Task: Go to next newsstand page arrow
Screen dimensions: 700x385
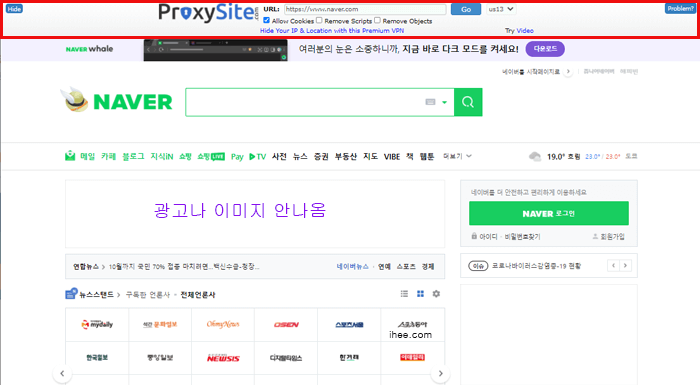Action: (440, 373)
